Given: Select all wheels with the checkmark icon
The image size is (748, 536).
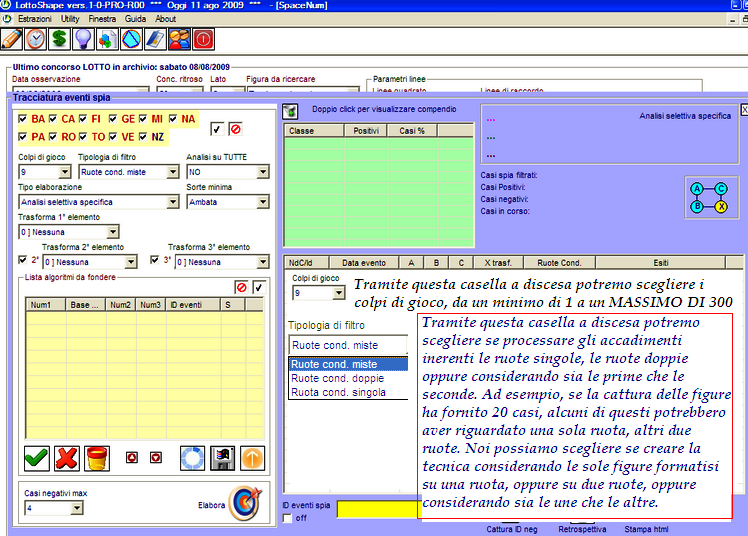Looking at the screenshot, I should [x=217, y=129].
